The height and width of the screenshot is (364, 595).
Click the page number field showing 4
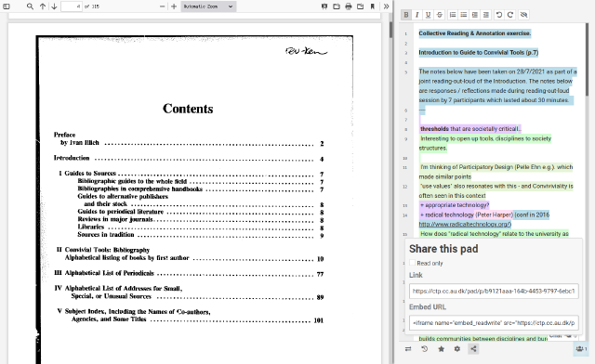(72, 6)
